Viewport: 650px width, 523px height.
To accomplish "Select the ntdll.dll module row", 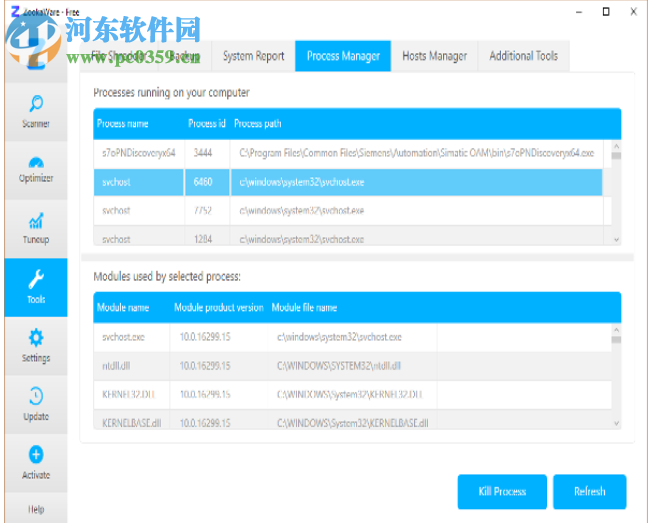I will click(x=352, y=366).
